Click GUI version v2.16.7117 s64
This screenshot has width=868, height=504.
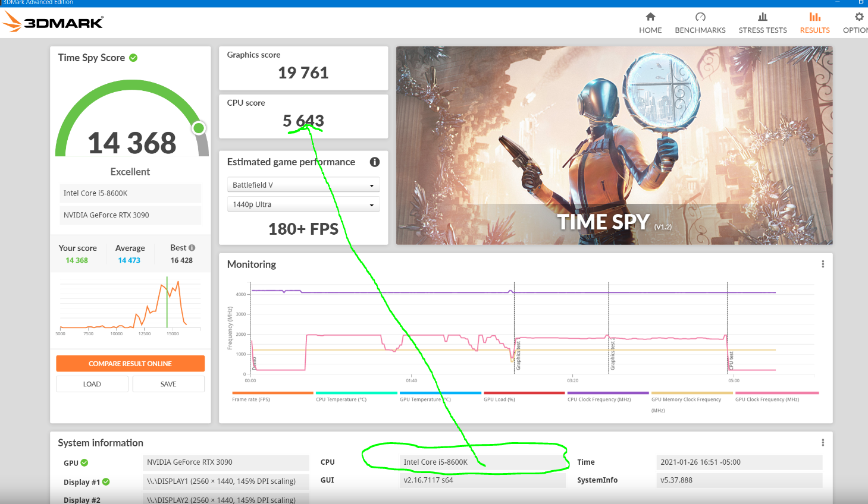pyautogui.click(x=482, y=480)
